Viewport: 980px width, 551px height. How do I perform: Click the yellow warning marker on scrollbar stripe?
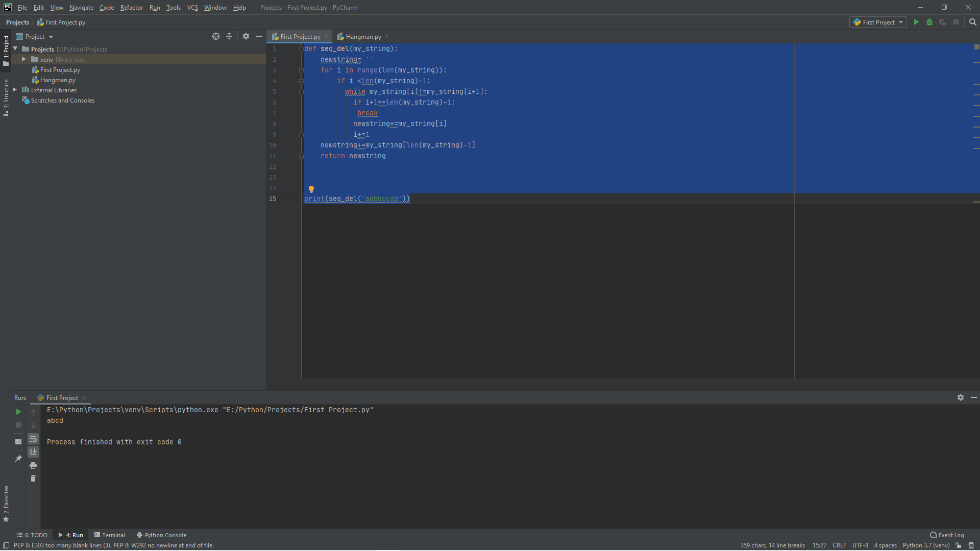[976, 47]
